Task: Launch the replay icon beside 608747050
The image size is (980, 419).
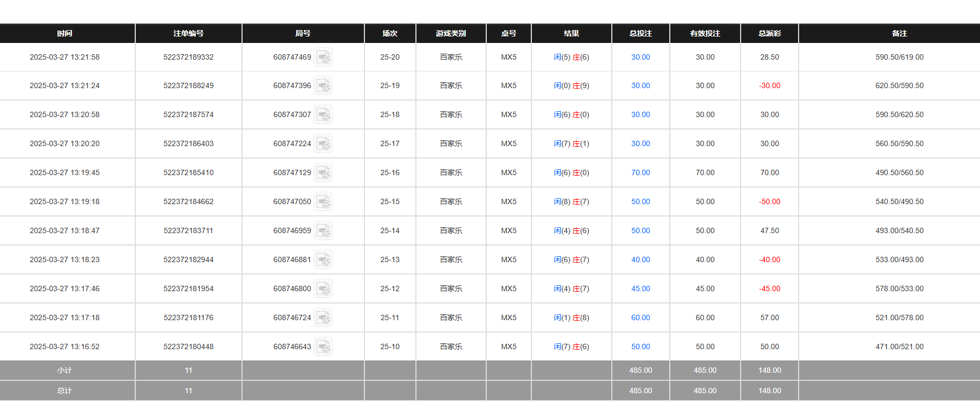Action: tap(323, 202)
